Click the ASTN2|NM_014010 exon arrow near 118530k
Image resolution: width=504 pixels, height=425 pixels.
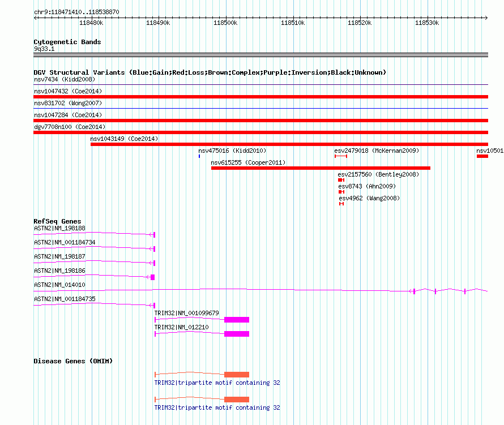click(x=412, y=291)
